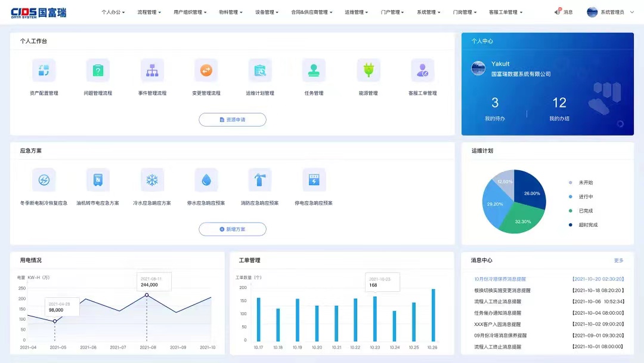The image size is (644, 363).
Task: Click the 10.17 bar in 工单管理
Action: pyautogui.click(x=258, y=319)
